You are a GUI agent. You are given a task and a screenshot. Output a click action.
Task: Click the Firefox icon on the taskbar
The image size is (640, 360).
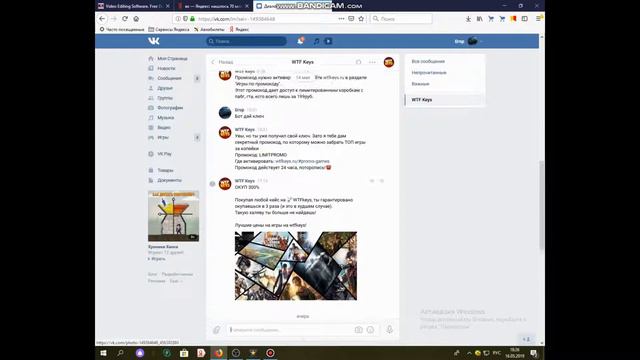(x=219, y=353)
